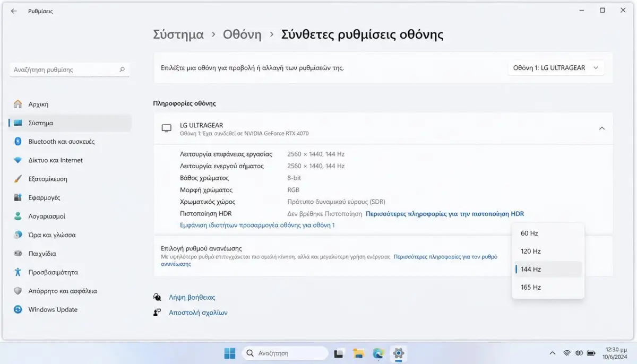Screen dimensions: 637x364
Task: Click the Εξατομίκευση paintbrush icon
Action: pos(18,179)
